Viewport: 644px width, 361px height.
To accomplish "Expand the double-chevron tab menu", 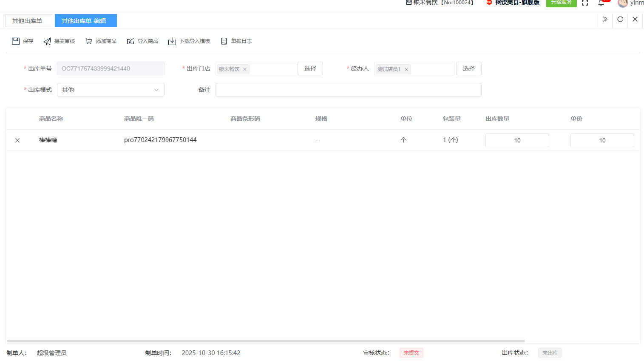I will tap(605, 19).
